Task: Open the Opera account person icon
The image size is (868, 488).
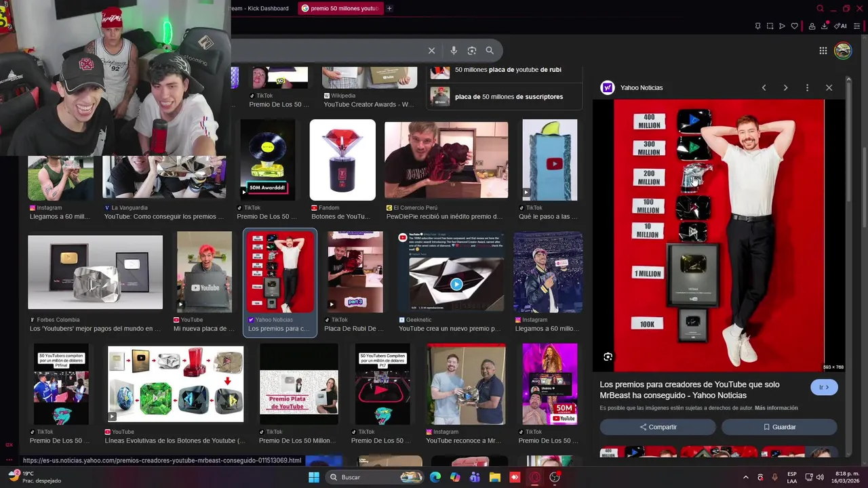Action: coord(812,26)
